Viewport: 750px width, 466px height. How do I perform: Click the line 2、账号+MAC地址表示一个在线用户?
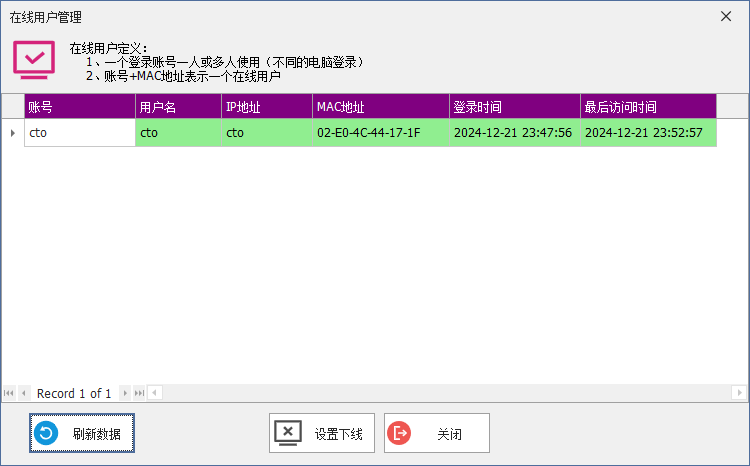(183, 76)
